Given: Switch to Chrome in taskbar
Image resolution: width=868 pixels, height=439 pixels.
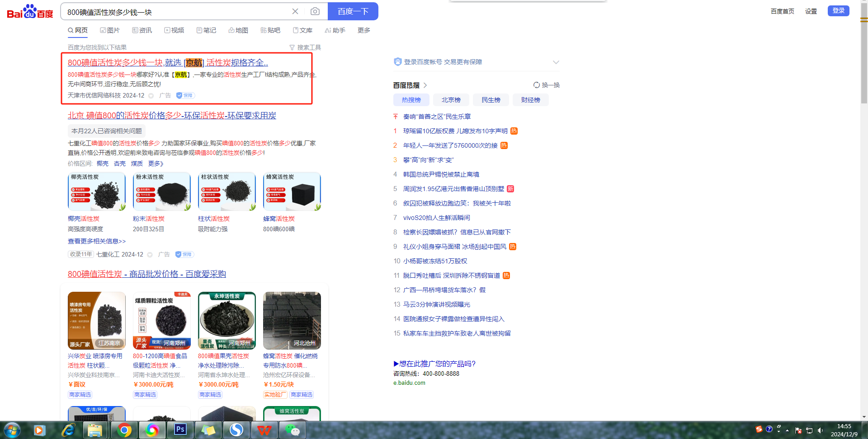Looking at the screenshot, I should [124, 430].
